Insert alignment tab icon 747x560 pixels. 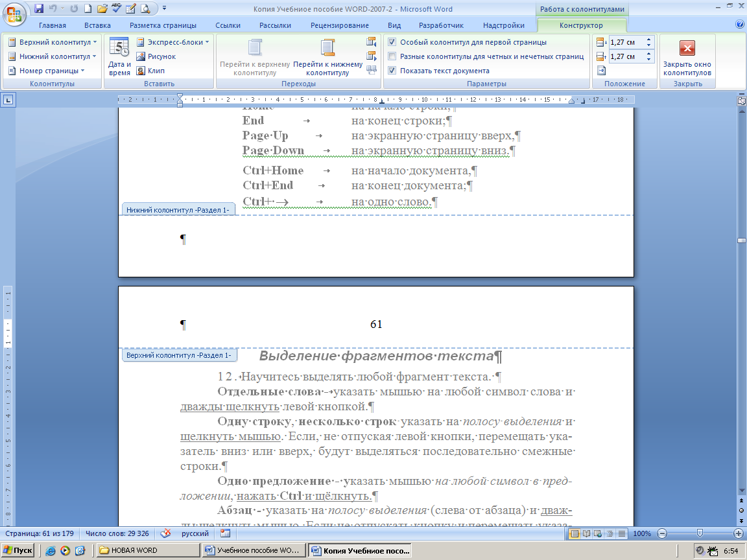pyautogui.click(x=601, y=71)
